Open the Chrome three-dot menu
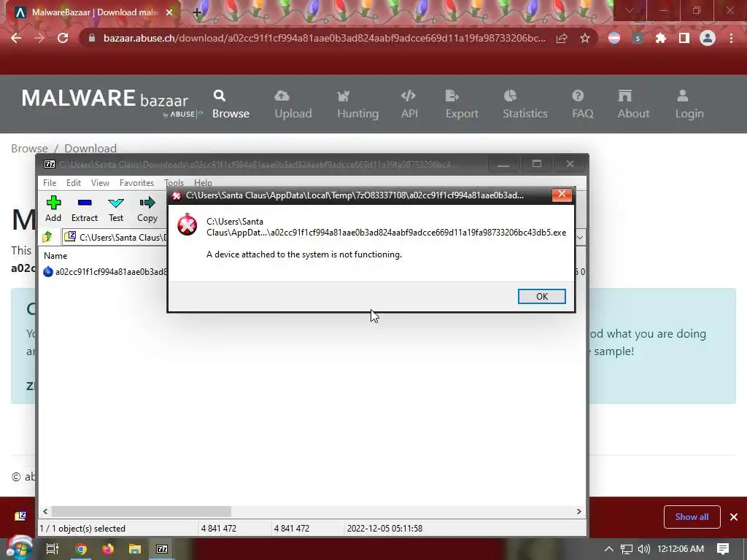The image size is (747, 560). point(731,38)
